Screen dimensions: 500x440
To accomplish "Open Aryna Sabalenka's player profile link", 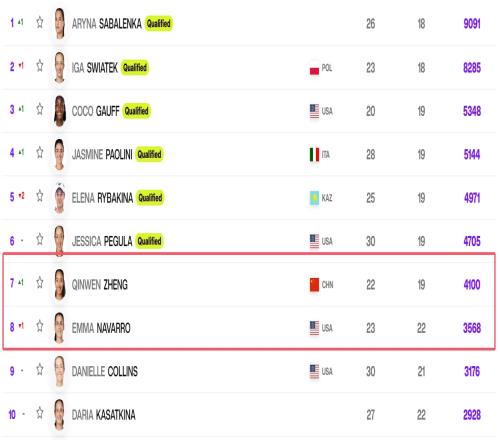I will [107, 24].
